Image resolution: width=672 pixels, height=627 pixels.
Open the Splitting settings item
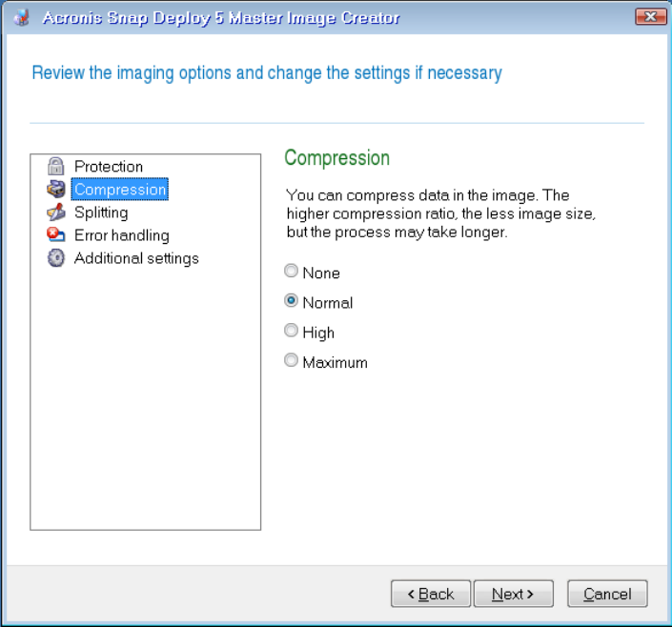[x=101, y=212]
